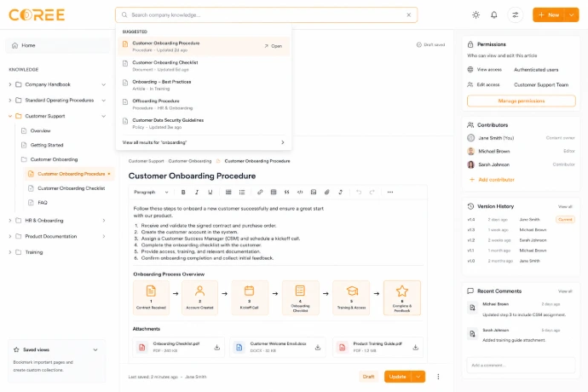Download Product Training Guide.pdf
The width and height of the screenshot is (588, 392).
tap(416, 348)
